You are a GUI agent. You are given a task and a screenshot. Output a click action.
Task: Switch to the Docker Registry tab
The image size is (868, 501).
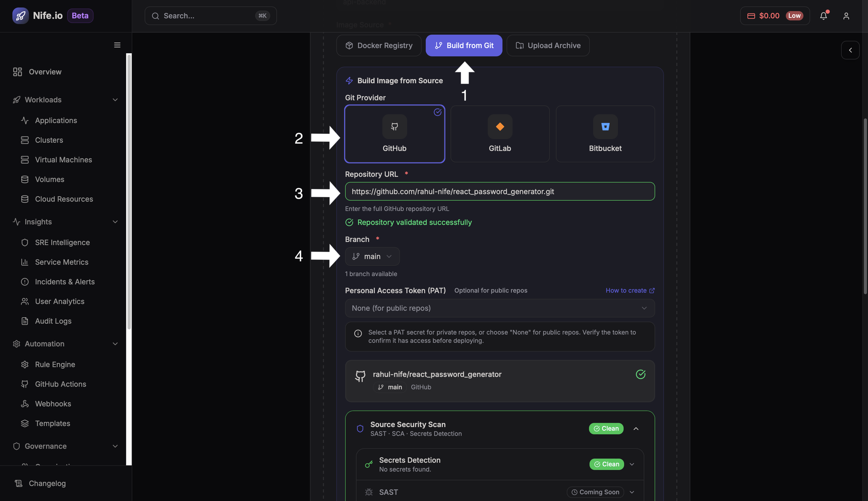point(378,45)
